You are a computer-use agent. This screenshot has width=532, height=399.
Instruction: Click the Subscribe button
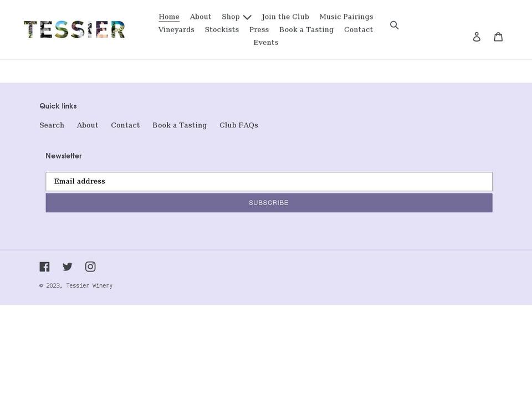269,203
